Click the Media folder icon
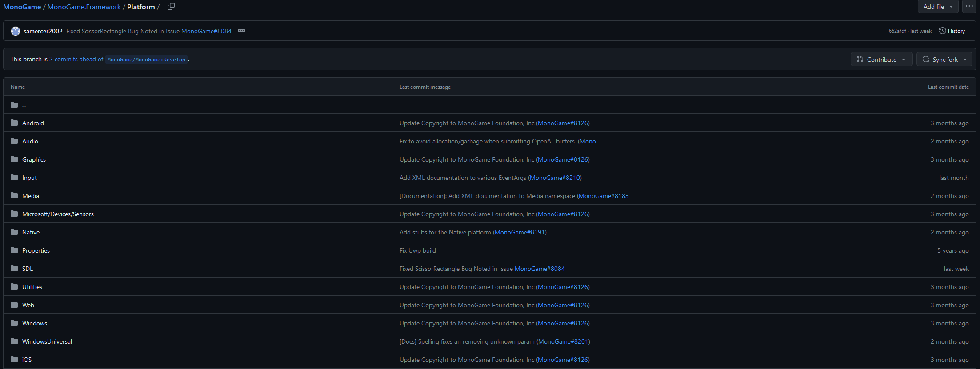 click(x=14, y=195)
